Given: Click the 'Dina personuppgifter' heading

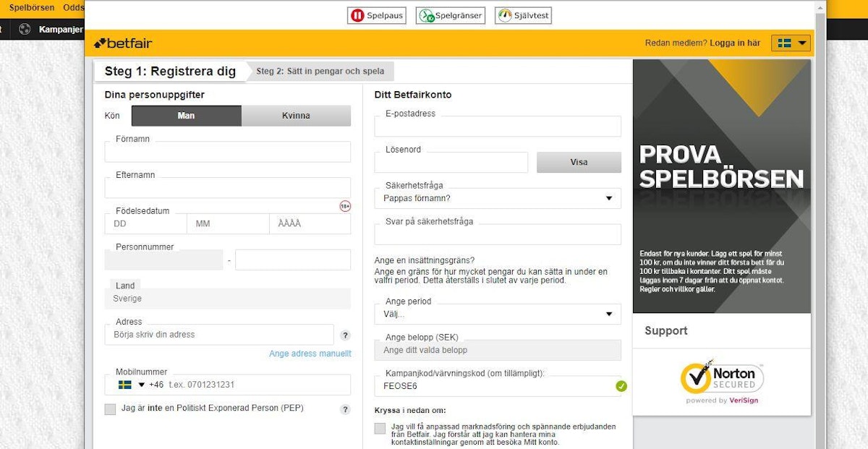Looking at the screenshot, I should pos(155,95).
